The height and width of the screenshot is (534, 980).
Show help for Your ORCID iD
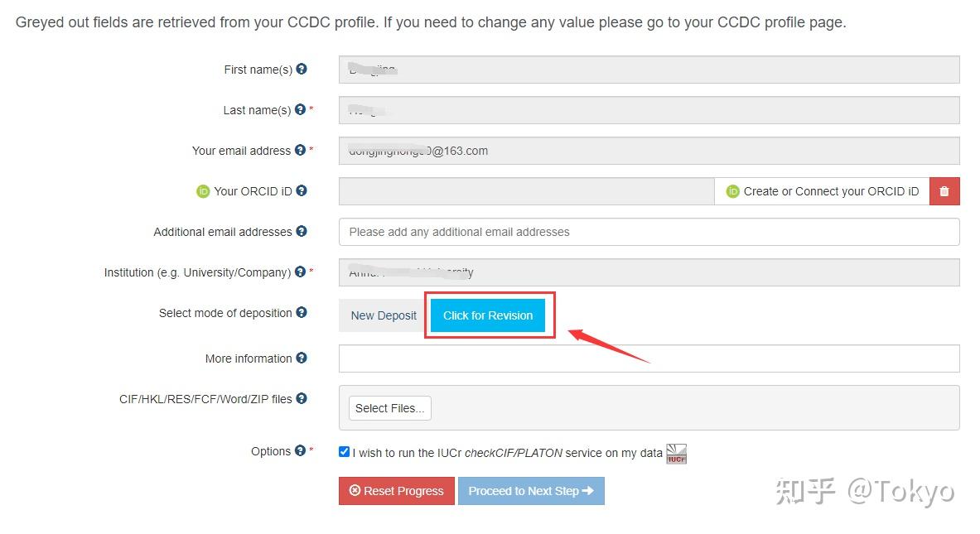(302, 190)
